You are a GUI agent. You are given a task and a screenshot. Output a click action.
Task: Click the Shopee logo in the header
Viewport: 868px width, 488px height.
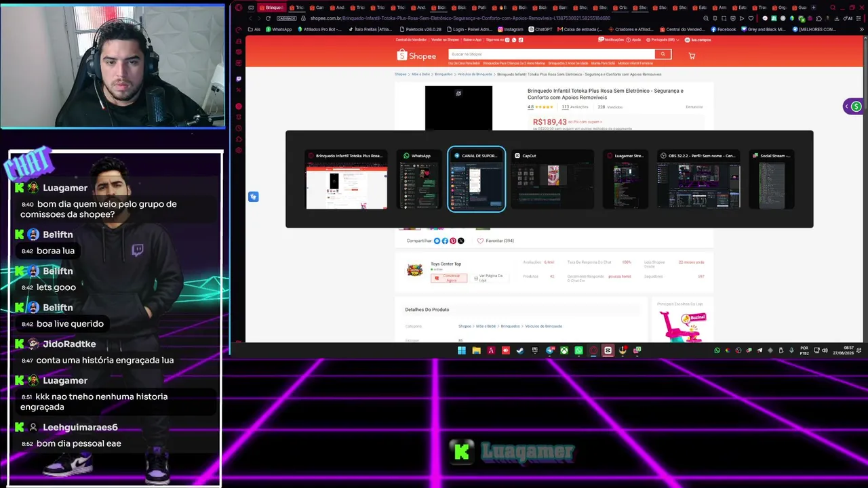[x=416, y=56]
